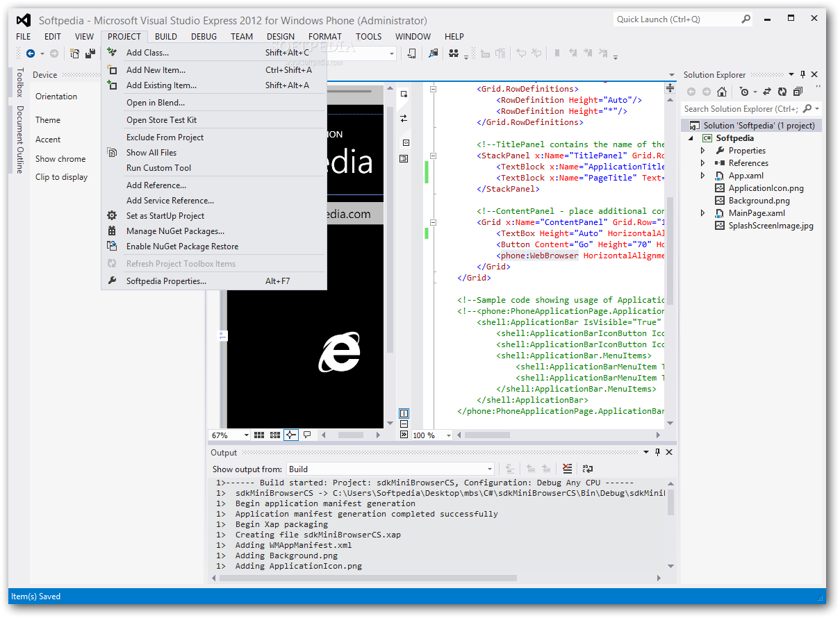
Task: Select Add Class... menu entry
Action: coord(214,53)
